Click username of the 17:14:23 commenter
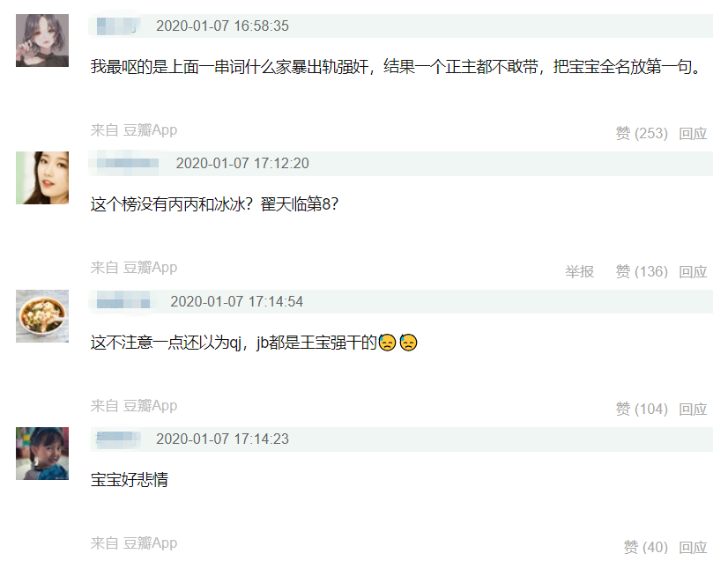728x561 pixels. coord(117,439)
